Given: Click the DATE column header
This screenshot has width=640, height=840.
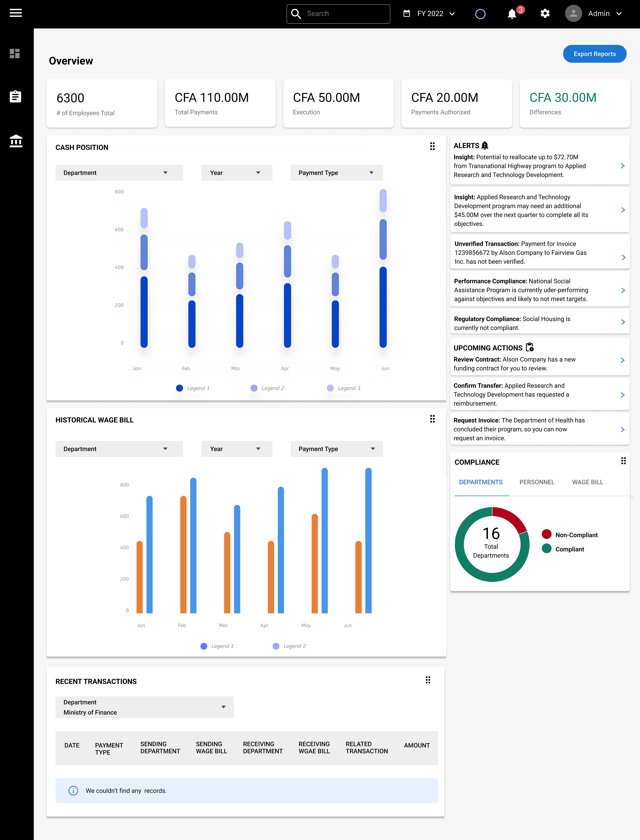Looking at the screenshot, I should (x=72, y=745).
